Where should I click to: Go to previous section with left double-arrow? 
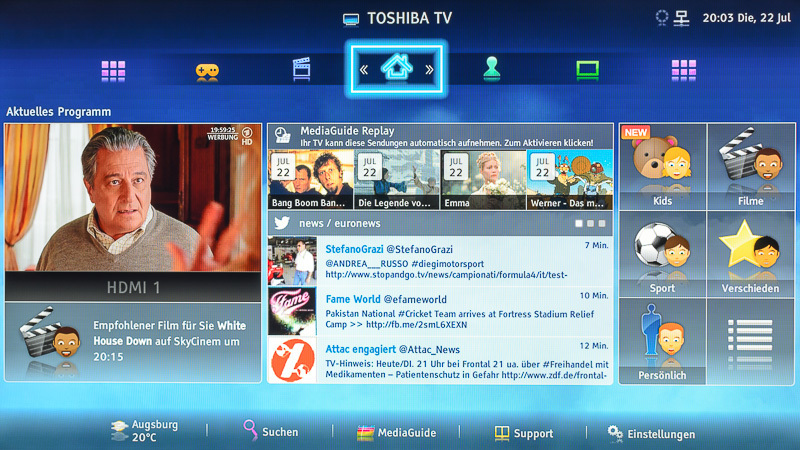(x=364, y=70)
